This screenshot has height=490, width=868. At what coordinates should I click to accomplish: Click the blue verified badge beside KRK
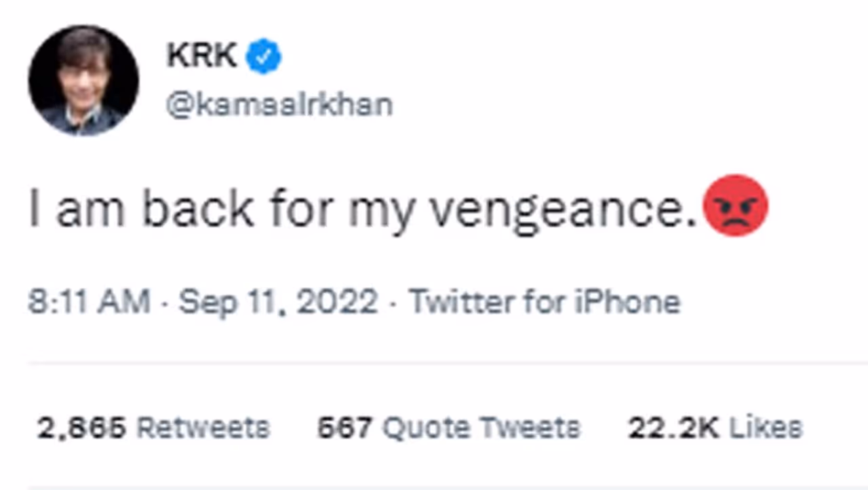tap(263, 56)
